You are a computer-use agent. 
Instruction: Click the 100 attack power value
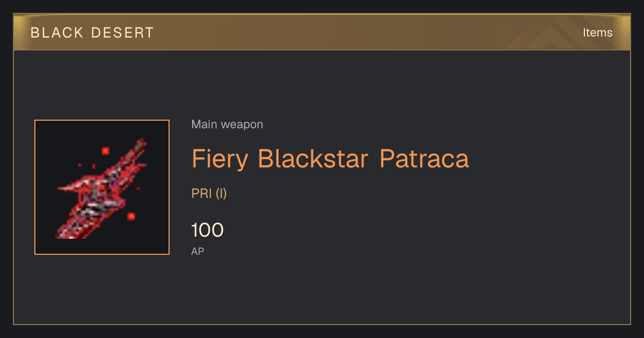(x=207, y=230)
